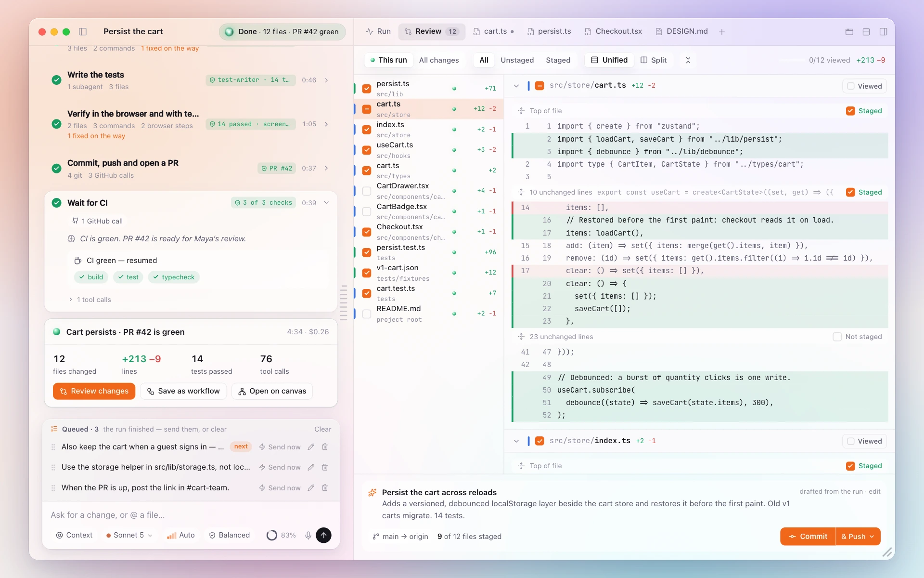Toggle the left sidebar panel icon
Image resolution: width=924 pixels, height=578 pixels.
point(83,32)
